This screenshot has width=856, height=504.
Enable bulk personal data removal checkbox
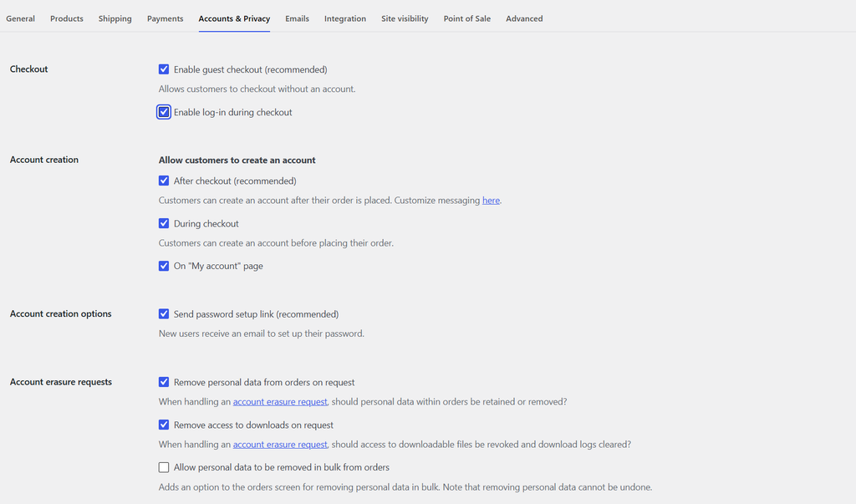[x=164, y=467]
